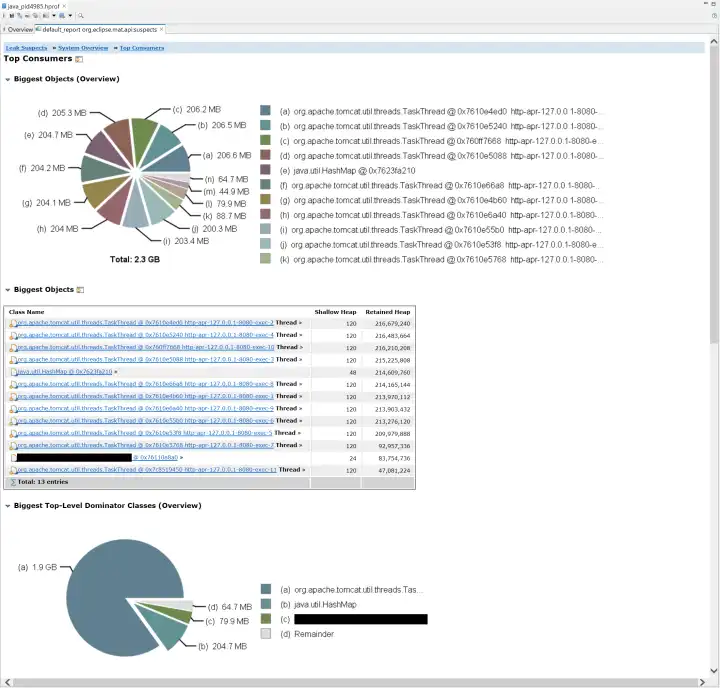
Task: Open the Histogram toolbar icon
Action: tap(11, 16)
